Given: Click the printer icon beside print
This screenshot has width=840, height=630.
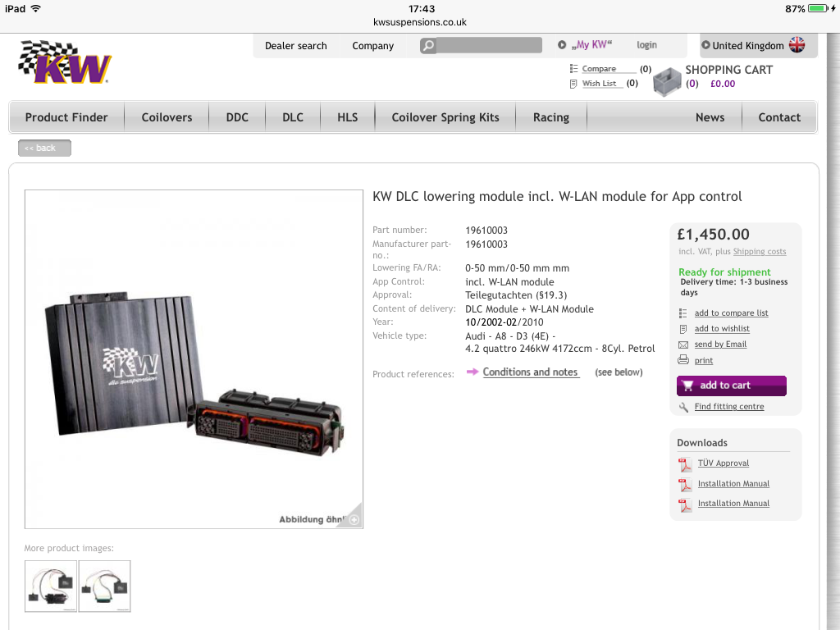Looking at the screenshot, I should tap(683, 360).
